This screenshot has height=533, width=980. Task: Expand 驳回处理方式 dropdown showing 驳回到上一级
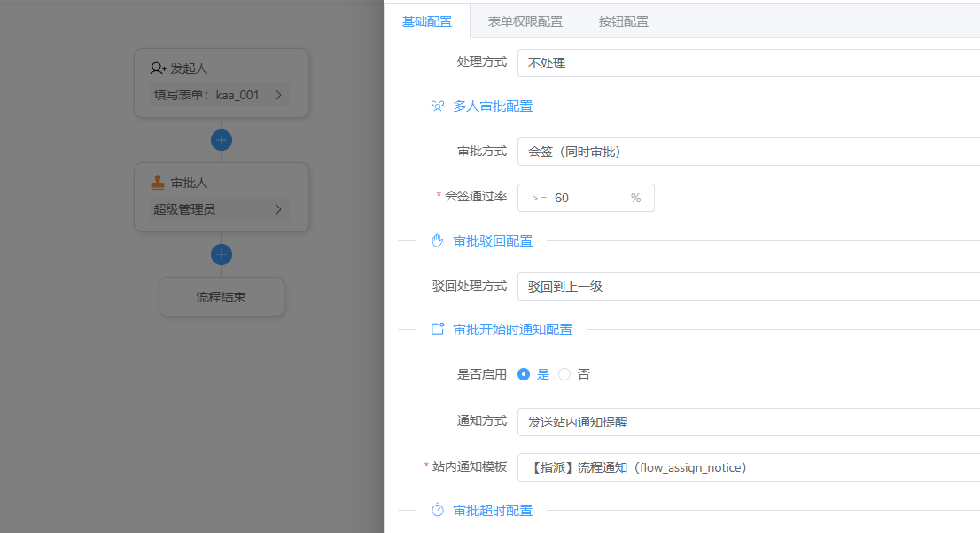point(748,286)
